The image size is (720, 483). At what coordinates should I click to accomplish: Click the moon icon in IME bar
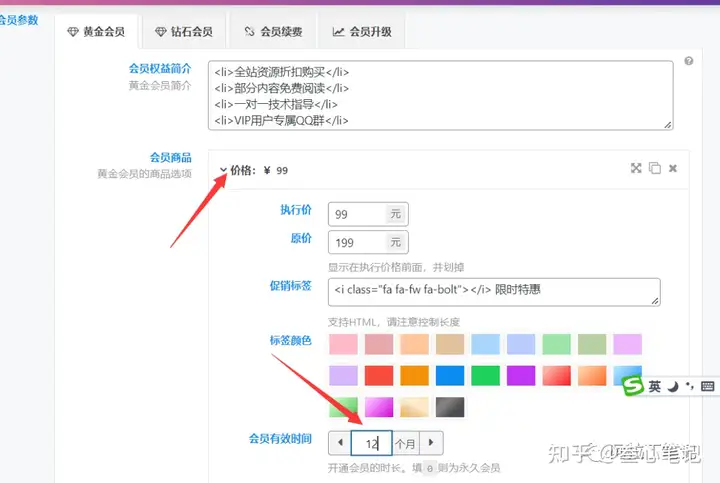click(673, 387)
